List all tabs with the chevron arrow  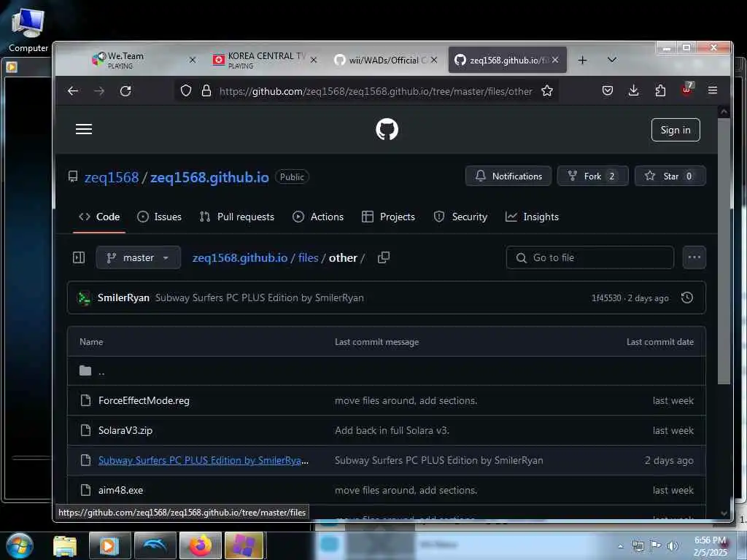point(612,60)
